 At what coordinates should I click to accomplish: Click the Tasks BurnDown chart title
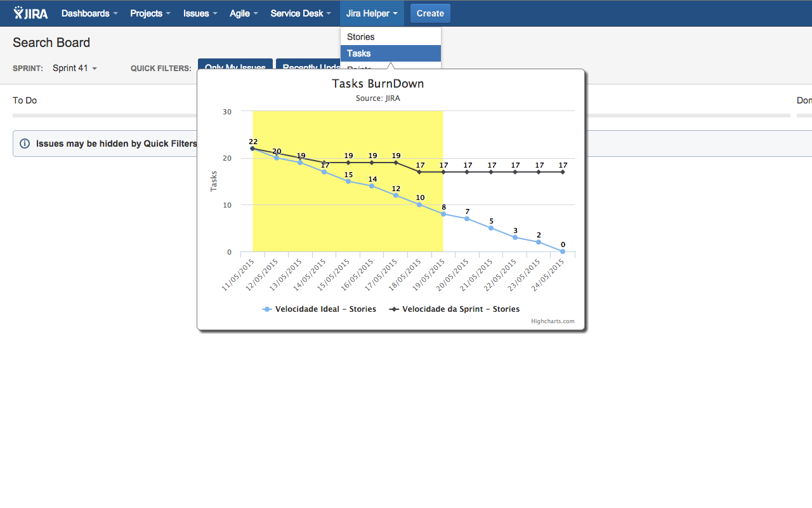pyautogui.click(x=378, y=83)
